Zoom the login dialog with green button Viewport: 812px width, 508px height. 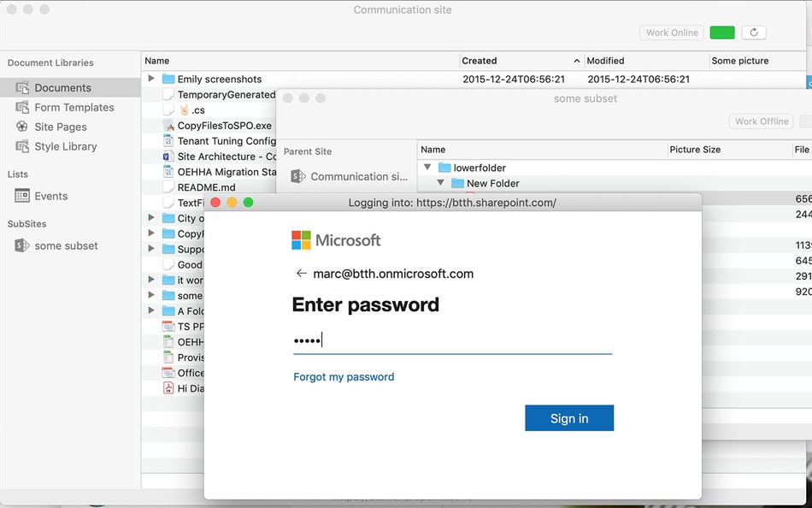click(x=248, y=202)
